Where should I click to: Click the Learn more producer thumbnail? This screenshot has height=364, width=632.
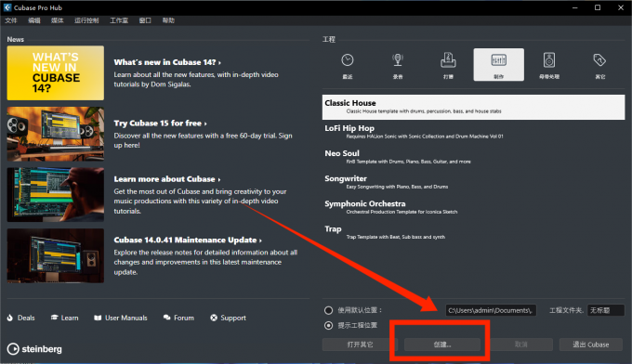tap(55, 195)
